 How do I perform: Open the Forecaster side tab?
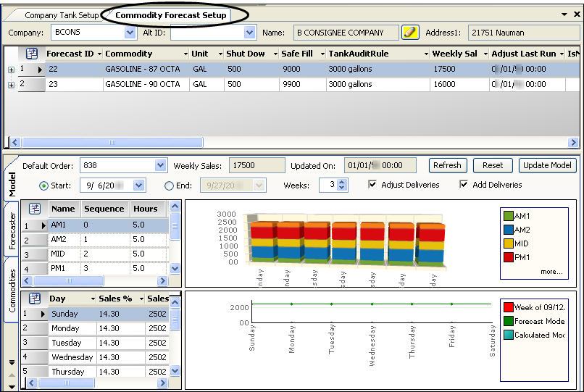pos(12,231)
